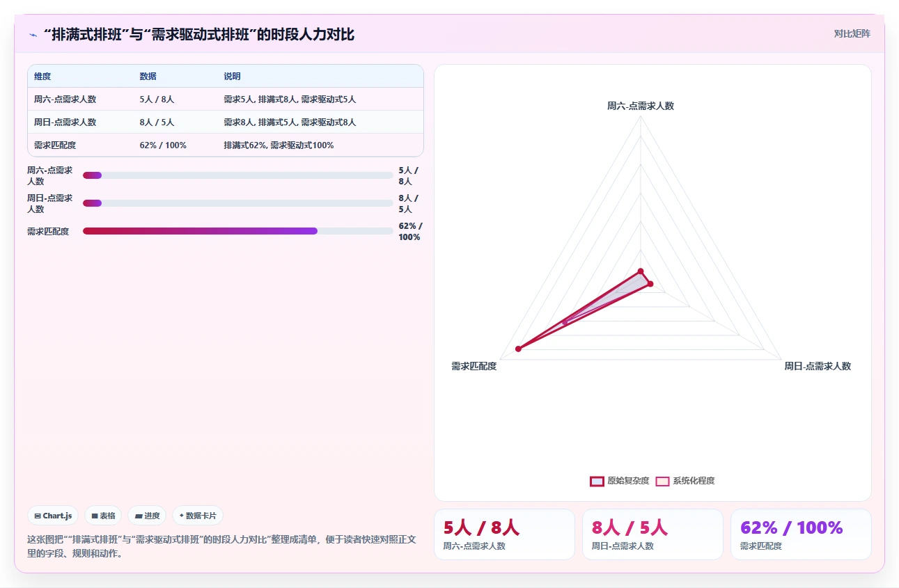Click table cell 需求匹配度
Screen dimensions: 899x588
click(x=55, y=145)
